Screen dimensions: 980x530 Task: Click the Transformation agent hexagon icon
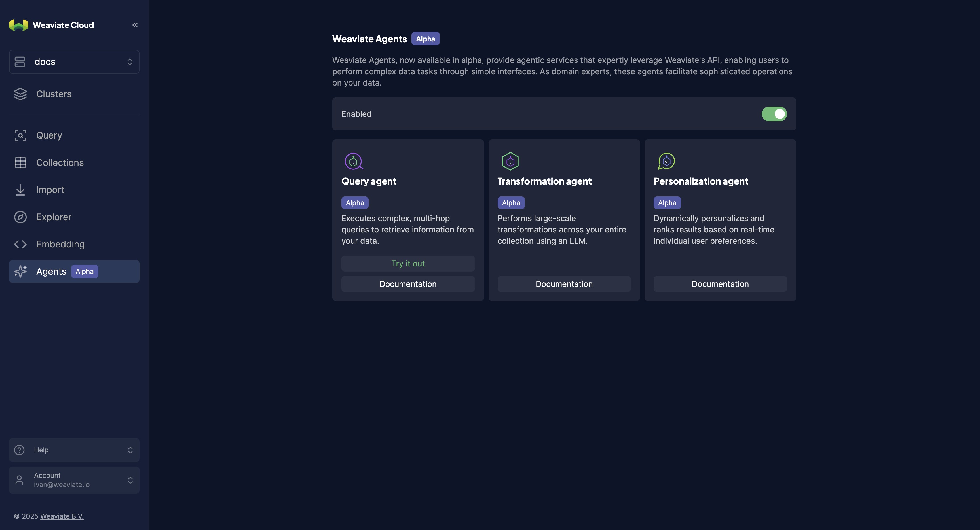point(510,161)
